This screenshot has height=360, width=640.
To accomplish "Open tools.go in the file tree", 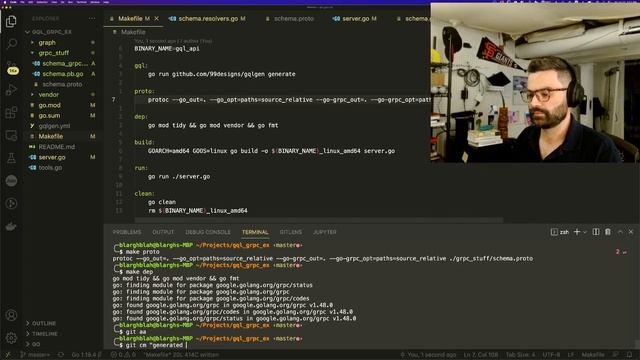I will (50, 168).
